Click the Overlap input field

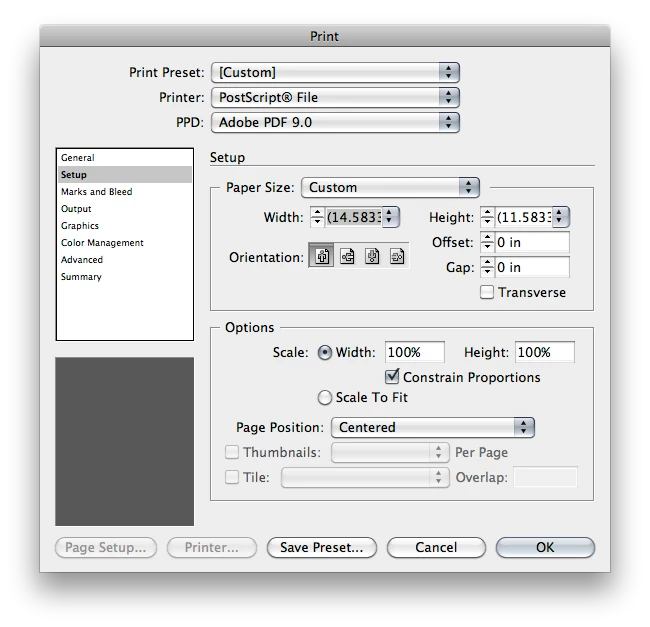(545, 477)
